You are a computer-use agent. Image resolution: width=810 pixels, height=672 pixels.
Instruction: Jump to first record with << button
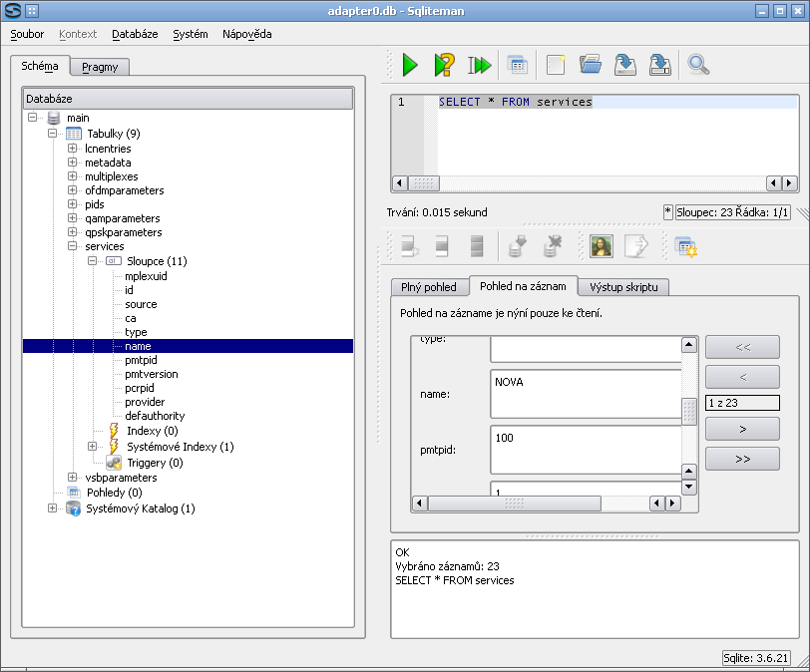coord(742,347)
